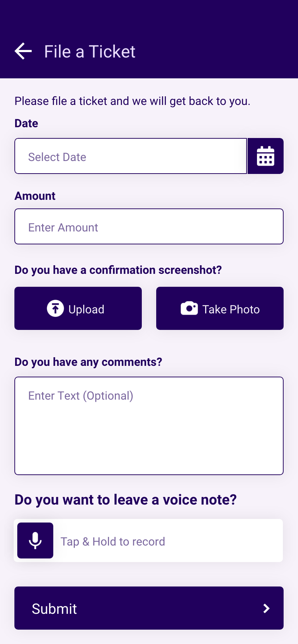298x644 pixels.
Task: Open the calendar date picker icon
Action: pos(266,156)
